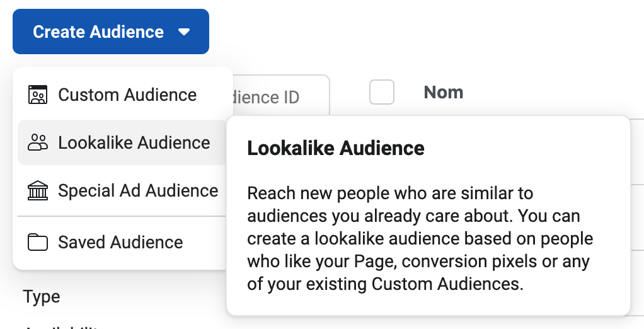Pick Special Ad Audience menu option
This screenshot has width=644, height=329.
coord(138,191)
